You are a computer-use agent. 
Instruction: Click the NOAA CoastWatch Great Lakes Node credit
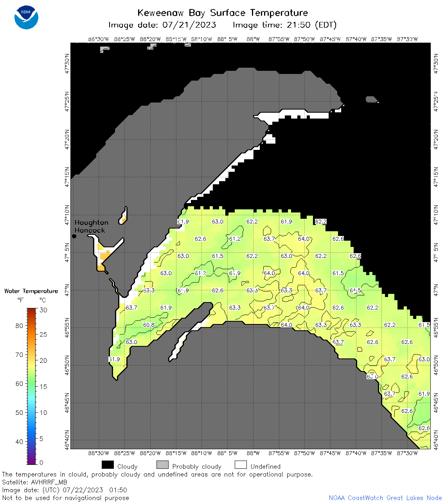point(385,498)
